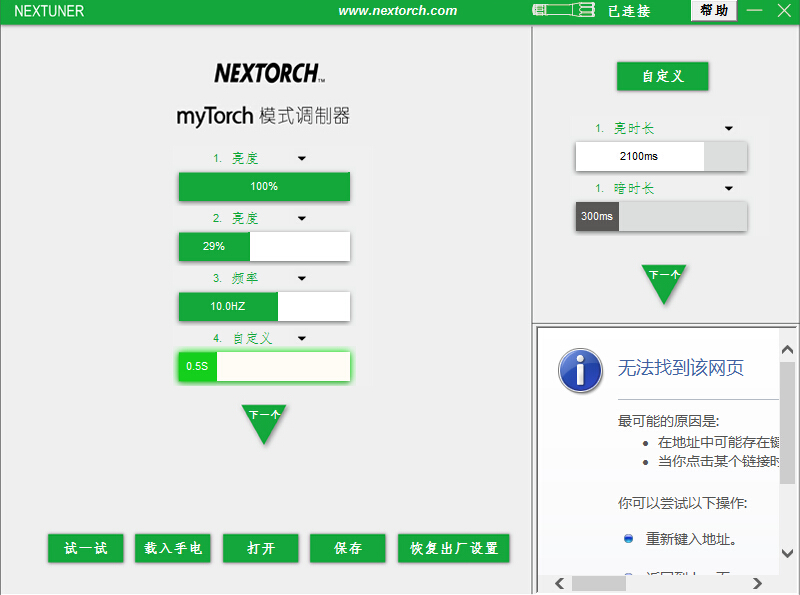Expand the mode 1 亮度 dropdown
The height and width of the screenshot is (595, 800).
pos(302,158)
